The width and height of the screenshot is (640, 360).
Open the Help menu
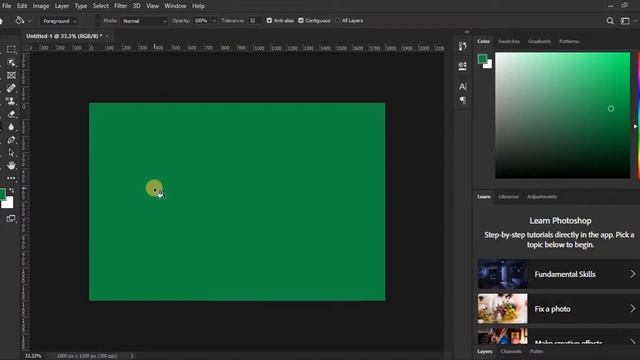click(x=198, y=6)
